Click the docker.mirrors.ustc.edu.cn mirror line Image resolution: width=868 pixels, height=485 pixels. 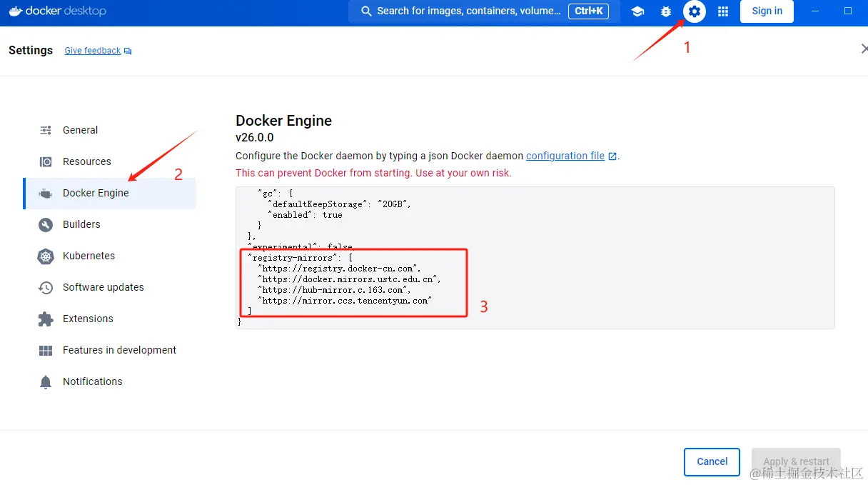tap(349, 279)
